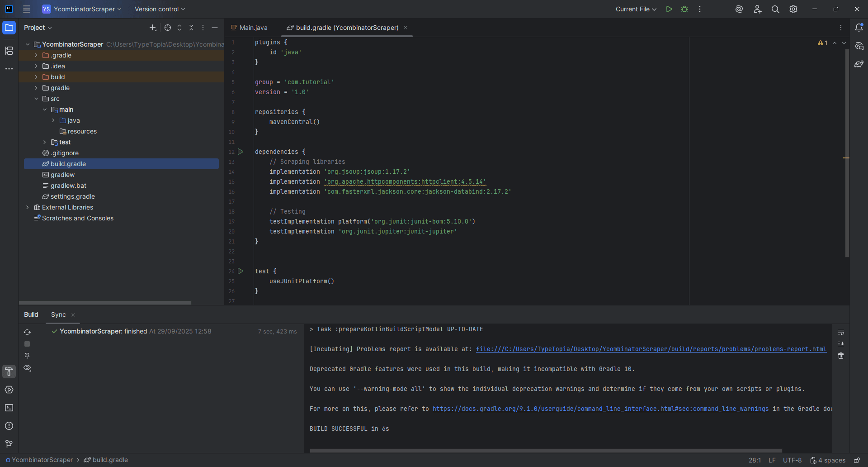Collapse the src folder
The height and width of the screenshot is (467, 868).
(36, 99)
